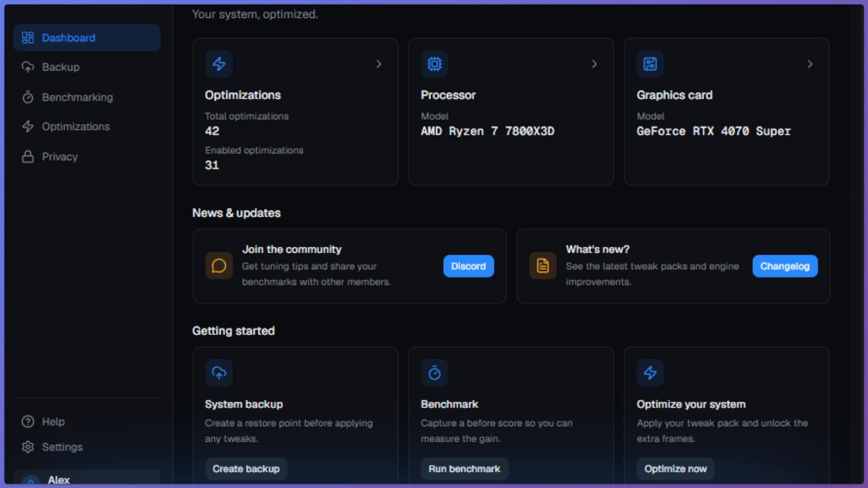Open the Optimizations page from sidebar

pyautogui.click(x=87, y=126)
